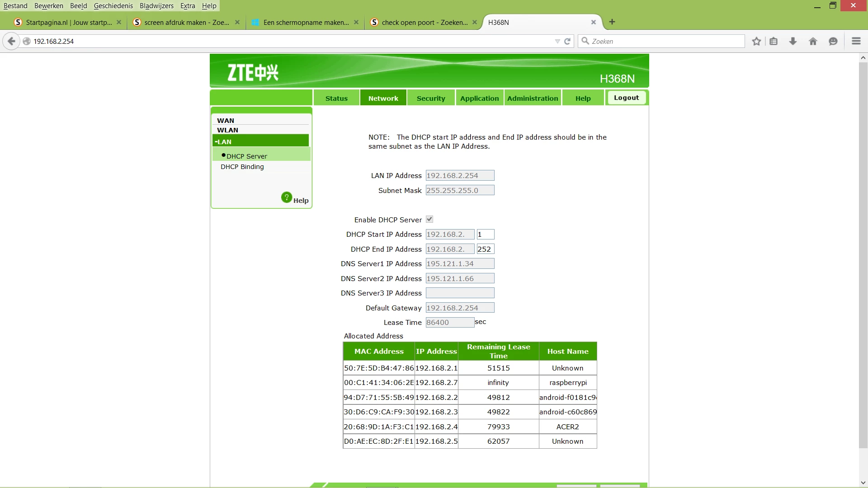The width and height of the screenshot is (868, 488).
Task: Open address bar history dropdown arrow
Action: tap(557, 41)
